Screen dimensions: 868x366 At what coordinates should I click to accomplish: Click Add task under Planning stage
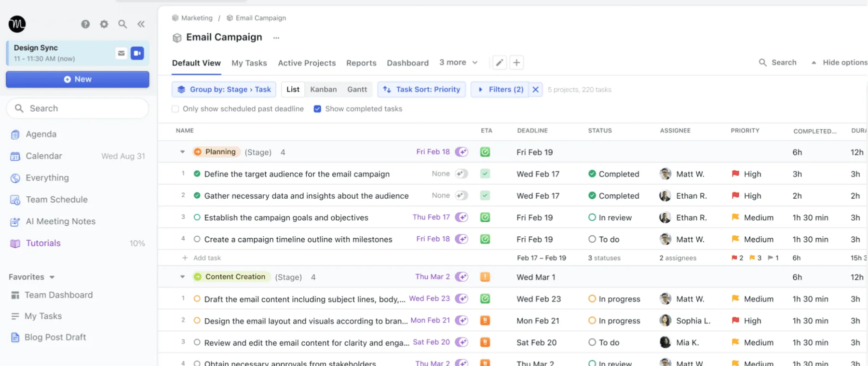[202, 258]
